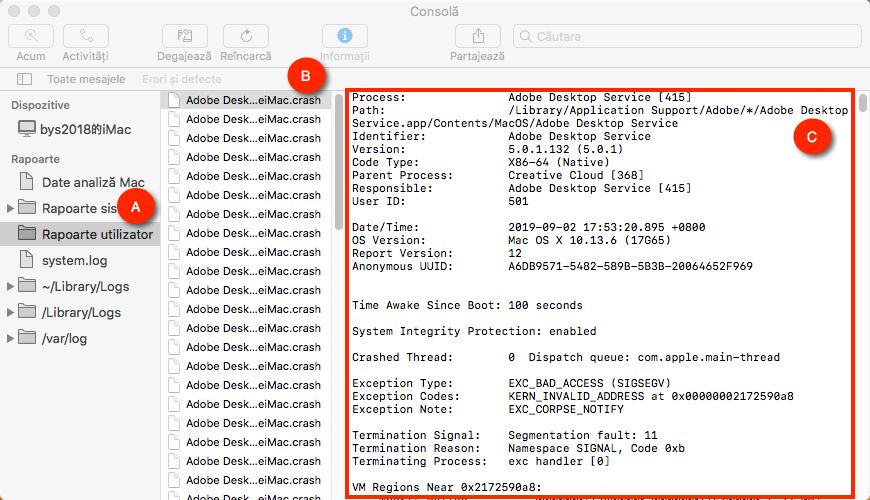This screenshot has height=500, width=870.
Task: Select the third Adobe Desk crash file
Action: click(x=246, y=138)
